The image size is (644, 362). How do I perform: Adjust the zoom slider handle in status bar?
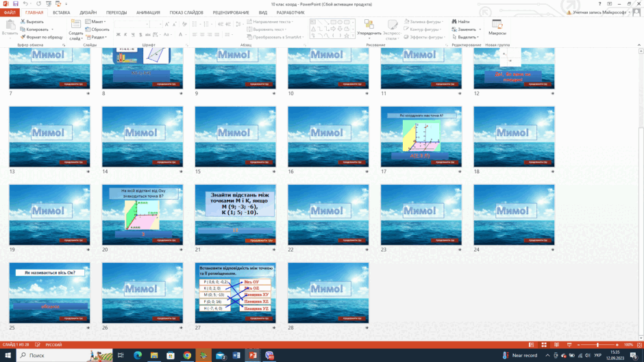[597, 345]
